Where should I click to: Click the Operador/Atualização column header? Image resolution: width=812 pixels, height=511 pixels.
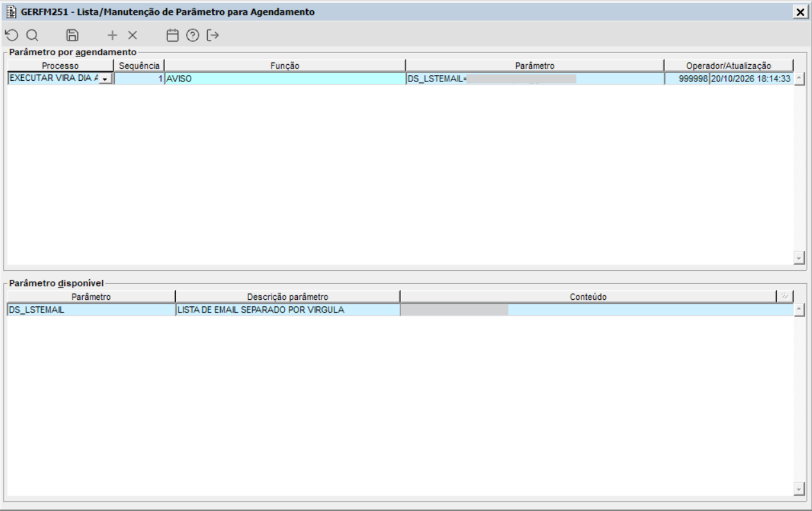click(729, 65)
